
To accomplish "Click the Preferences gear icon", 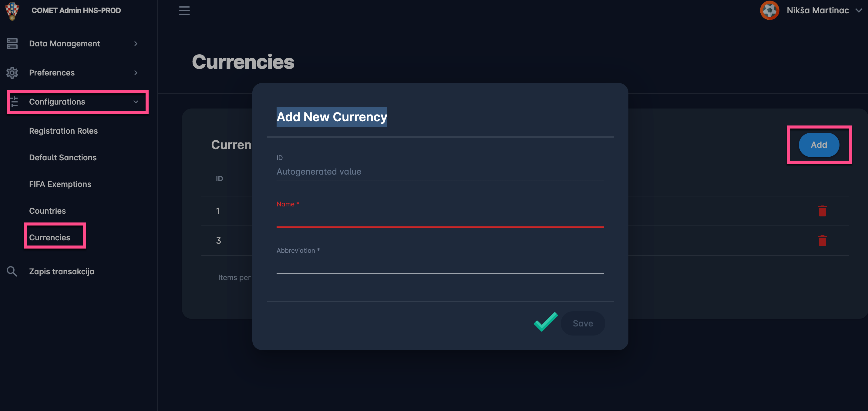I will (x=12, y=73).
